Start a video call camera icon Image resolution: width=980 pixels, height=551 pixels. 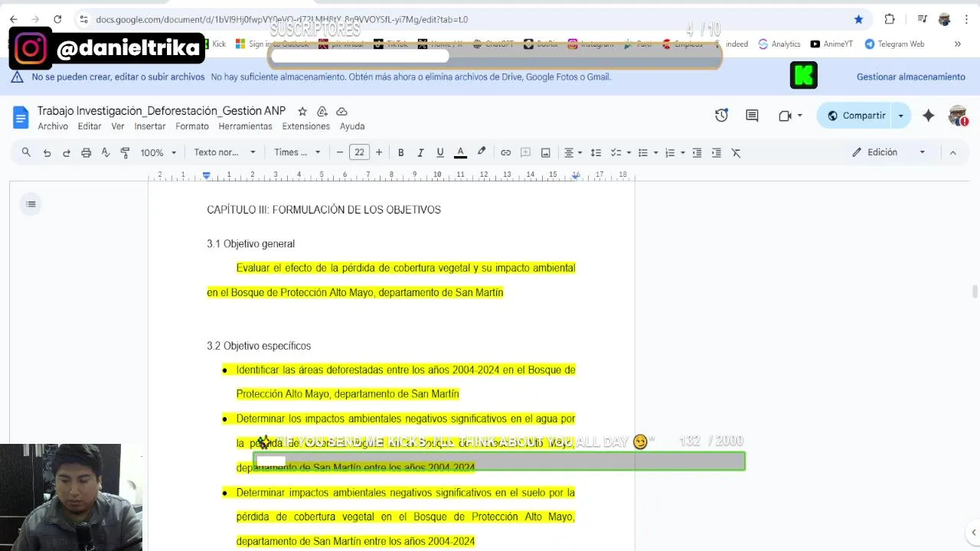(785, 116)
